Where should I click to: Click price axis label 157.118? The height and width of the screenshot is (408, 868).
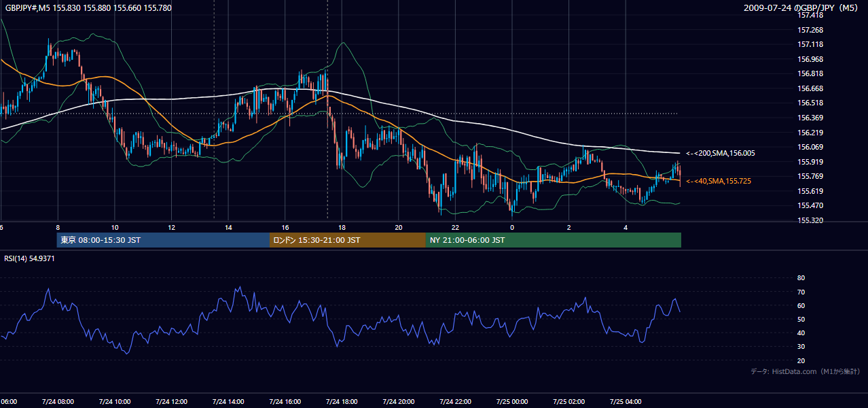(810, 44)
